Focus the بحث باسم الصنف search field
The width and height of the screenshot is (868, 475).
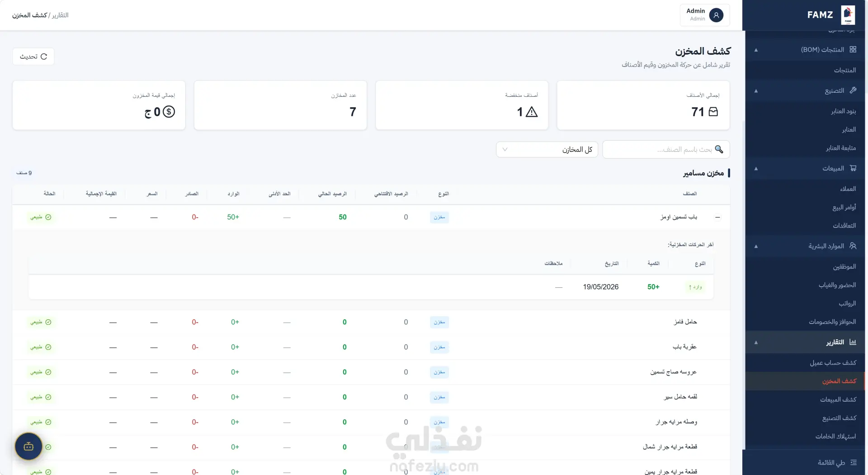pos(666,149)
